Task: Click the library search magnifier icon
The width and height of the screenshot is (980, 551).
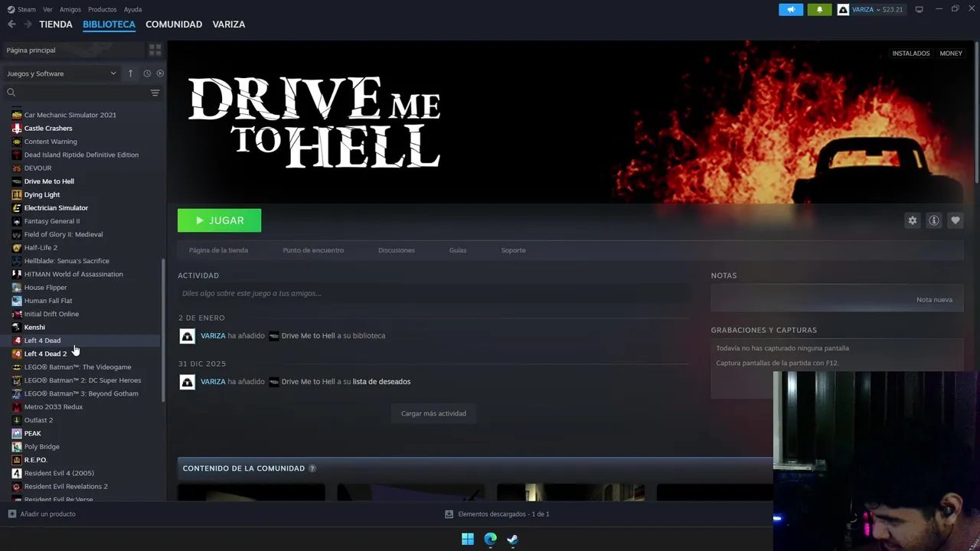Action: [x=11, y=93]
